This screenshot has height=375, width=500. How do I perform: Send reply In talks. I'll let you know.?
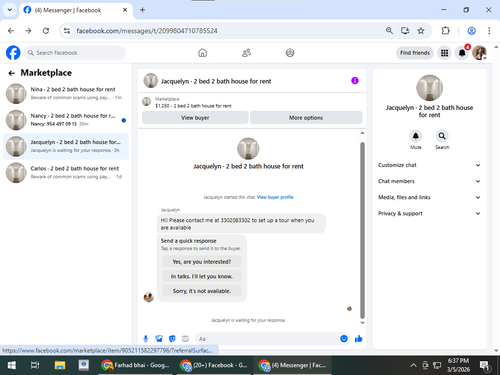202,276
